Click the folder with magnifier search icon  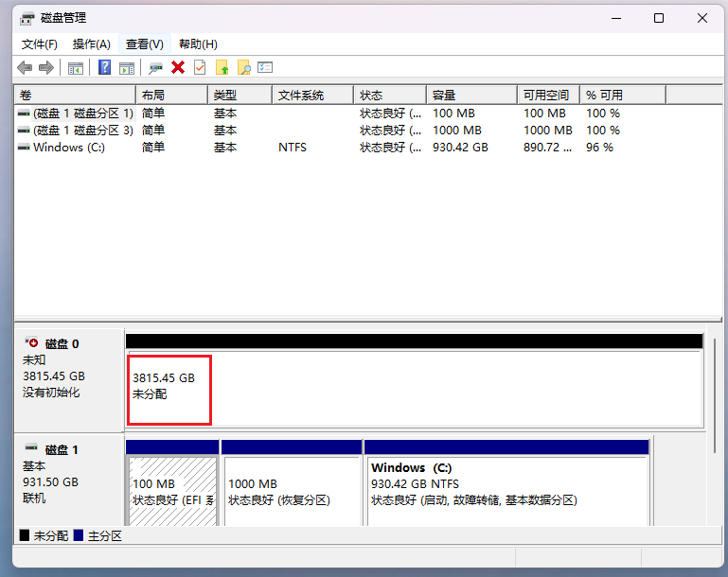pos(244,68)
